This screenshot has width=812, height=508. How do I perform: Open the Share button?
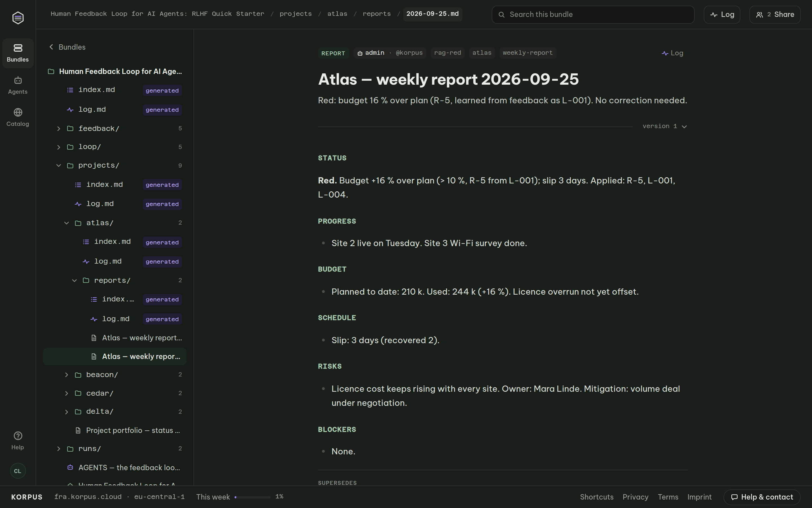point(775,14)
